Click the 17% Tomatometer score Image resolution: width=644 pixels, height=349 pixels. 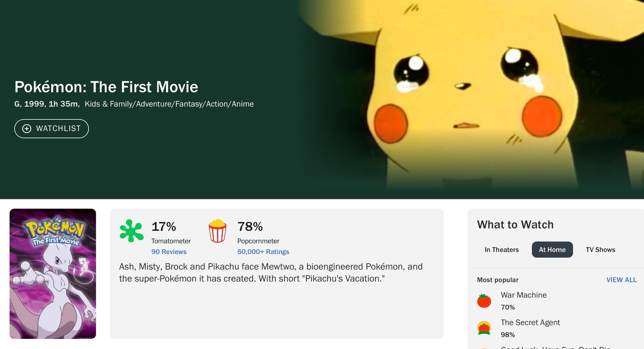click(164, 227)
